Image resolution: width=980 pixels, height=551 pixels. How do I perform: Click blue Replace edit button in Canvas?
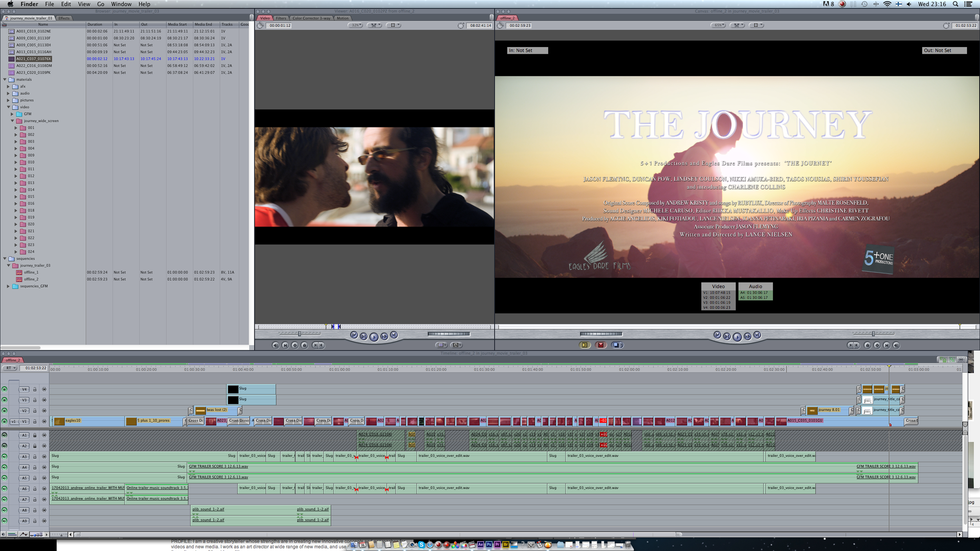[617, 345]
